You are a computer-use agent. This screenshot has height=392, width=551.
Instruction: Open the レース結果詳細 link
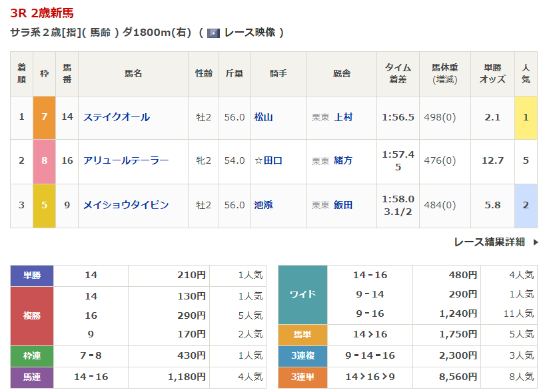tap(489, 242)
